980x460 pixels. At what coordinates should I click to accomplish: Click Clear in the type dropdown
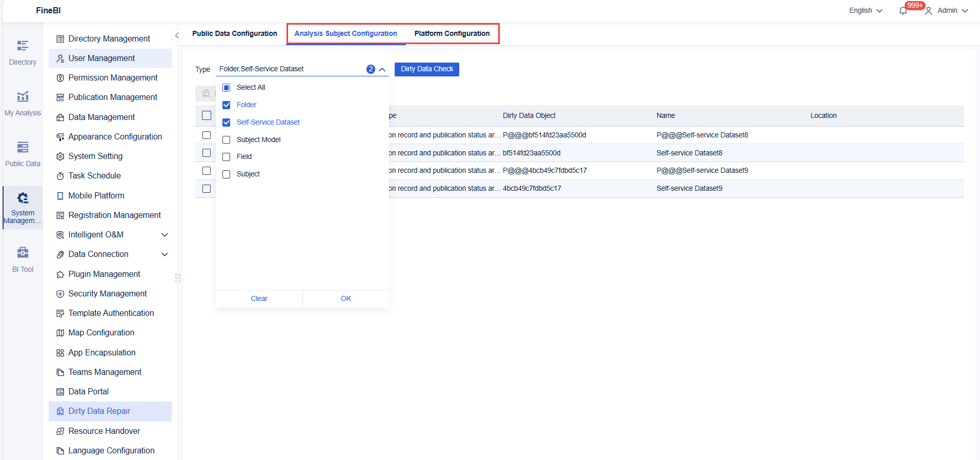coord(259,299)
